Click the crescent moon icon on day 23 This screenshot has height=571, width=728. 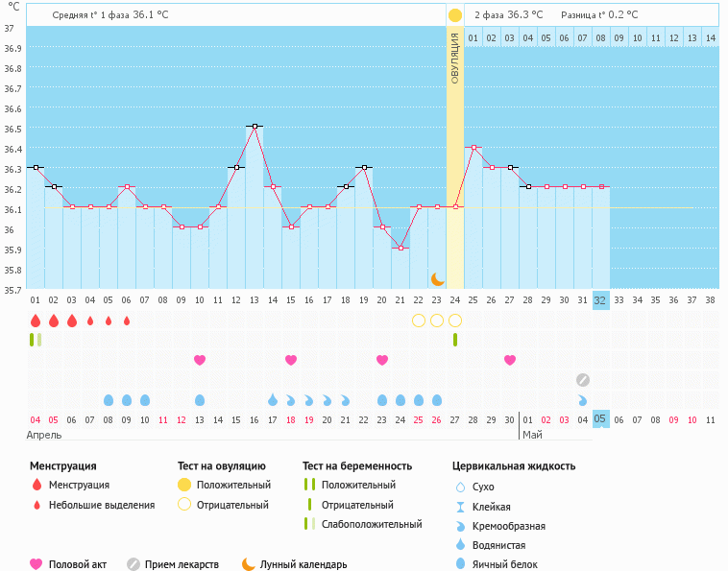point(437,278)
